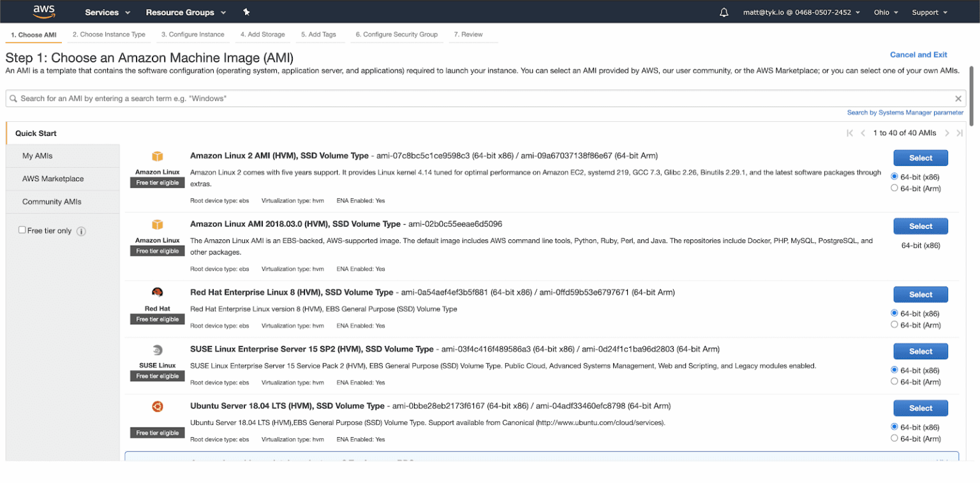Go to next page of AMIs

[x=947, y=133]
